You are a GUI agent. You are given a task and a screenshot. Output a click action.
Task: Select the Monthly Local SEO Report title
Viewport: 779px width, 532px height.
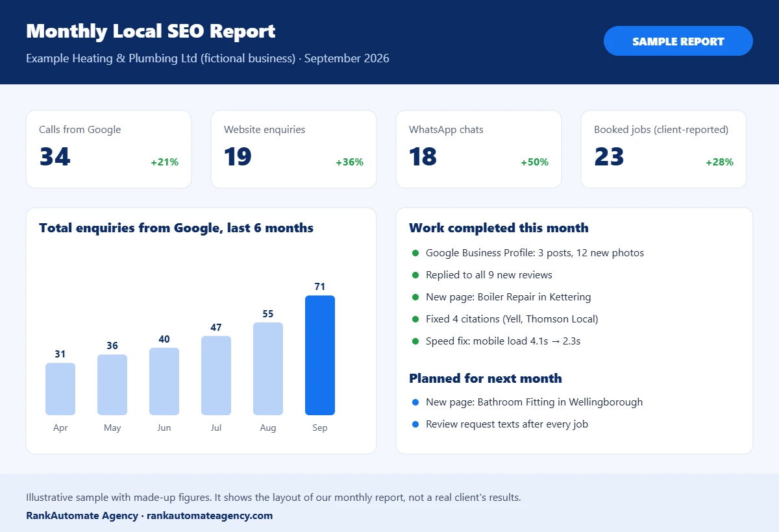pos(151,31)
